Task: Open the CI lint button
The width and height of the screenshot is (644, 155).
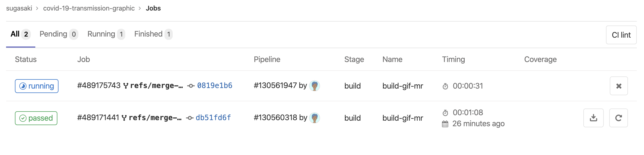Action: (x=621, y=35)
